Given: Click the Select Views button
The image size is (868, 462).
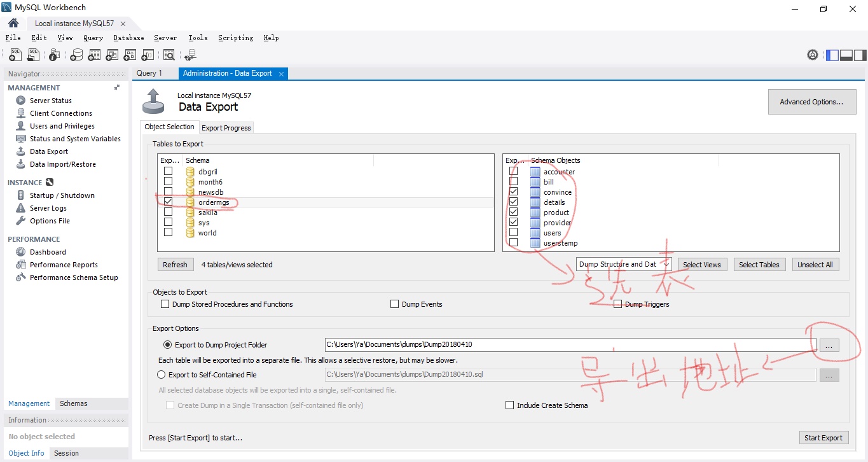Looking at the screenshot, I should point(702,265).
